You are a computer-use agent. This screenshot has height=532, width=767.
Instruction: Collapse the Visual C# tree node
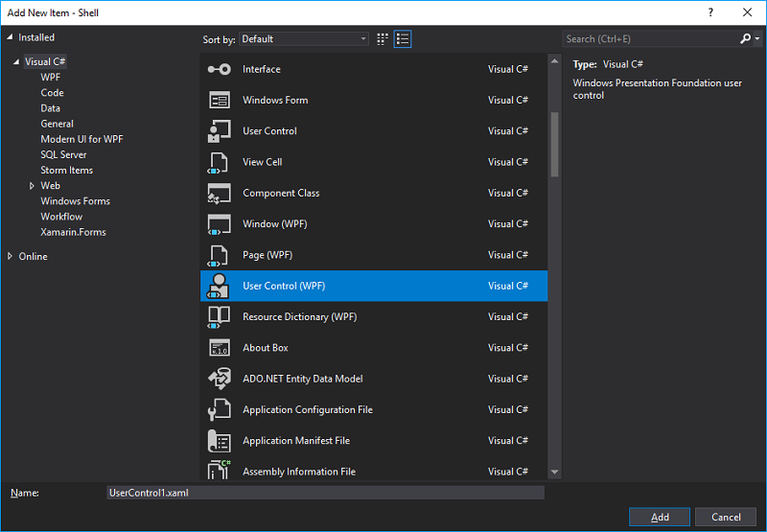click(16, 61)
